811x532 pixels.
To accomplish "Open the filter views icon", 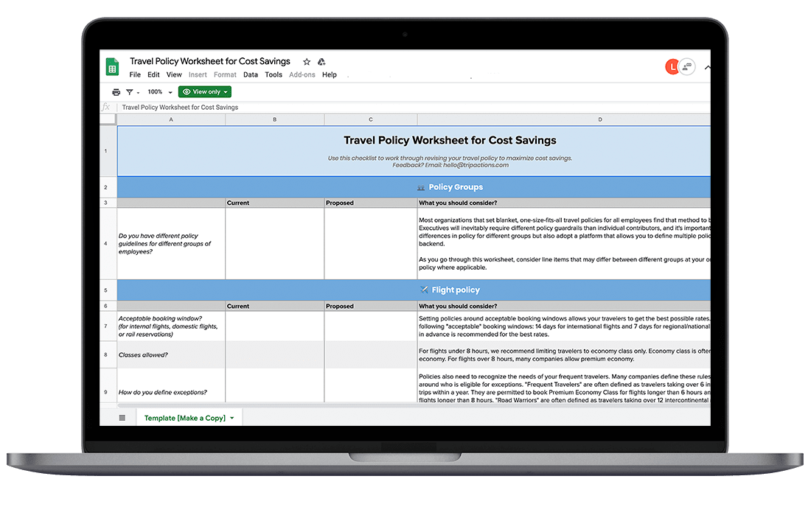I will [x=130, y=92].
